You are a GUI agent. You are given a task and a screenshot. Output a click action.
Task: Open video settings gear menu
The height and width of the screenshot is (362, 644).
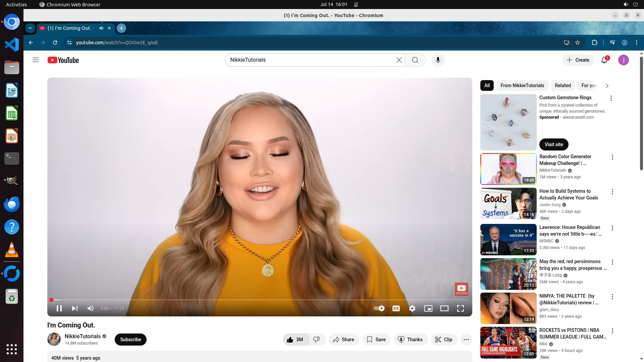[412, 308]
